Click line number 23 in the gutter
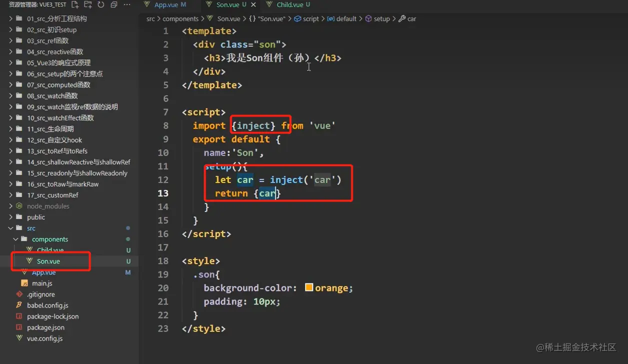Screen dimensions: 628x364 (163, 328)
